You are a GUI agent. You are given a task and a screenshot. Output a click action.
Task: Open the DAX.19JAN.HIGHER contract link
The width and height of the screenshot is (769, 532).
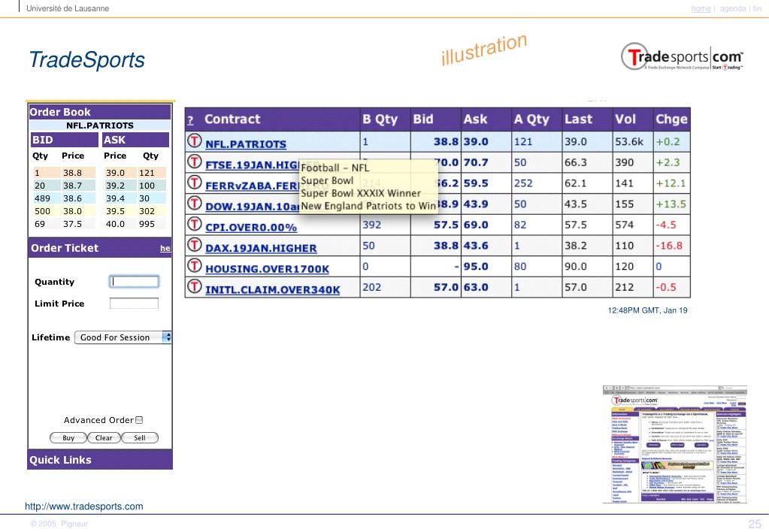261,248
